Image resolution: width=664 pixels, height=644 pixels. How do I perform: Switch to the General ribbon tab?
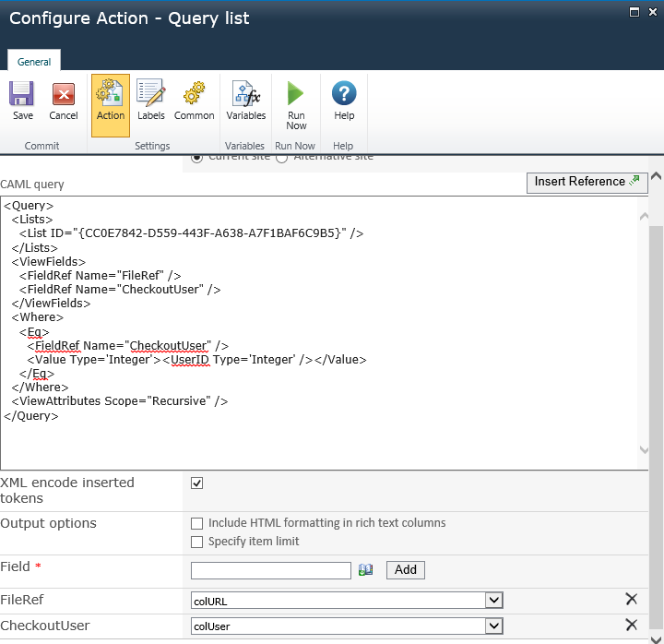[x=34, y=62]
